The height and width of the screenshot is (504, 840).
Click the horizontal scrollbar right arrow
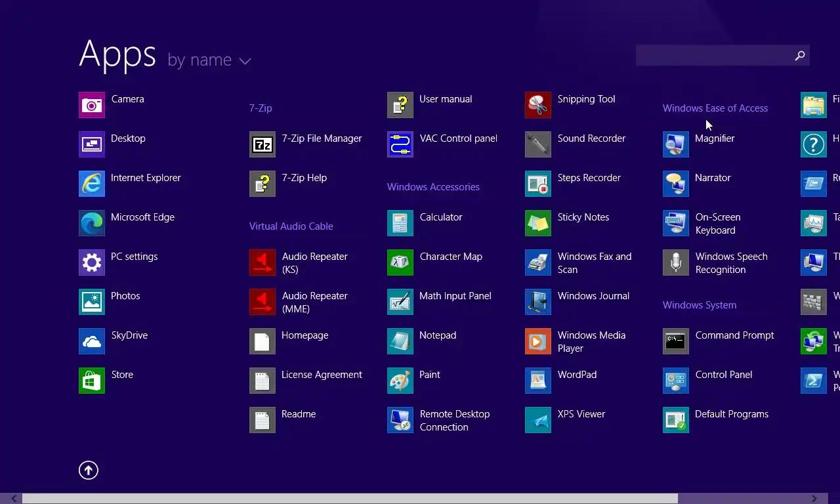814,499
